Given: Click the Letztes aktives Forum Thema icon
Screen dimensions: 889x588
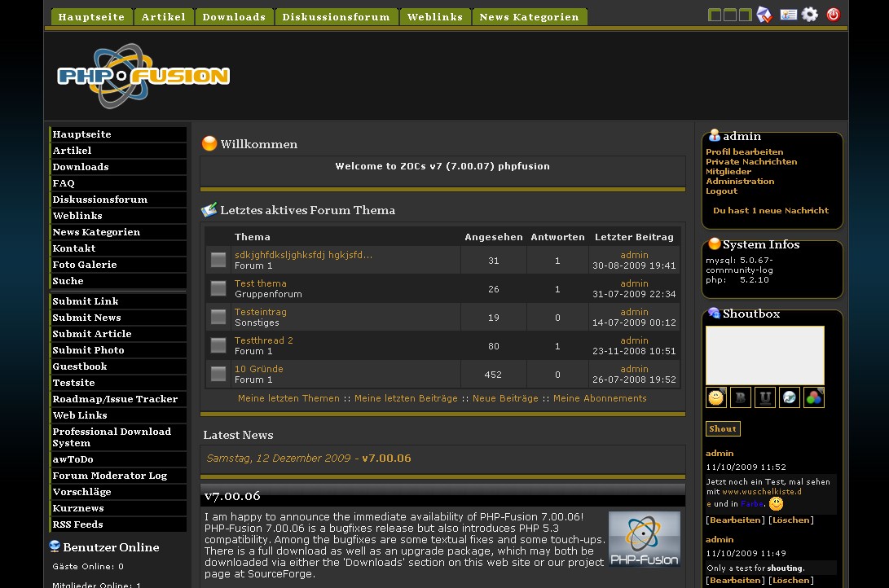Looking at the screenshot, I should coord(209,209).
